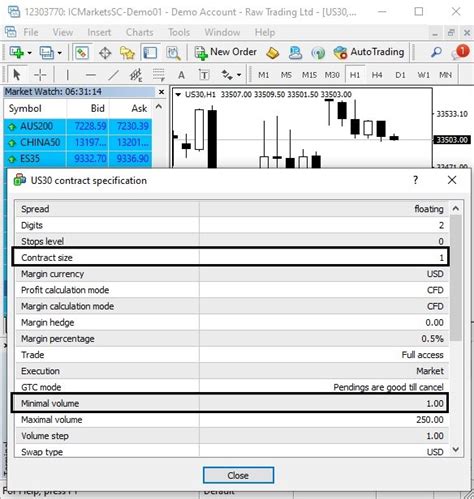This screenshot has height=499, width=474.
Task: Toggle the Terminal panel icon
Action: tap(150, 53)
